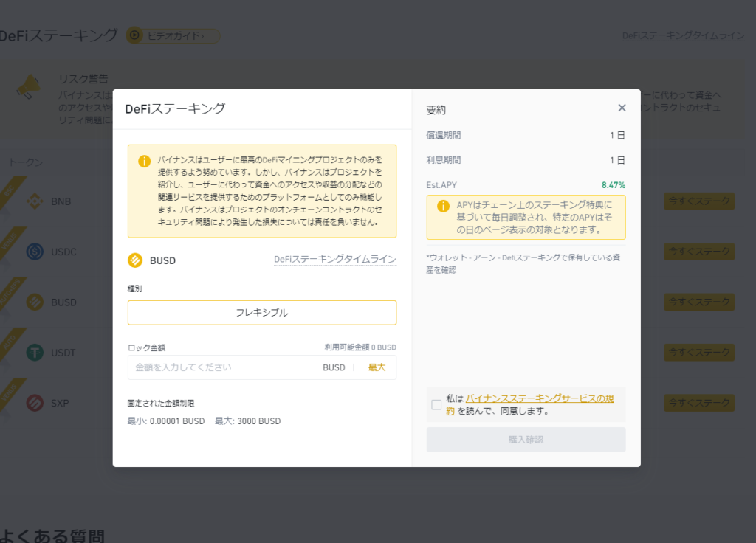Click the 最大: 3000 BUSD limit text

click(x=247, y=421)
